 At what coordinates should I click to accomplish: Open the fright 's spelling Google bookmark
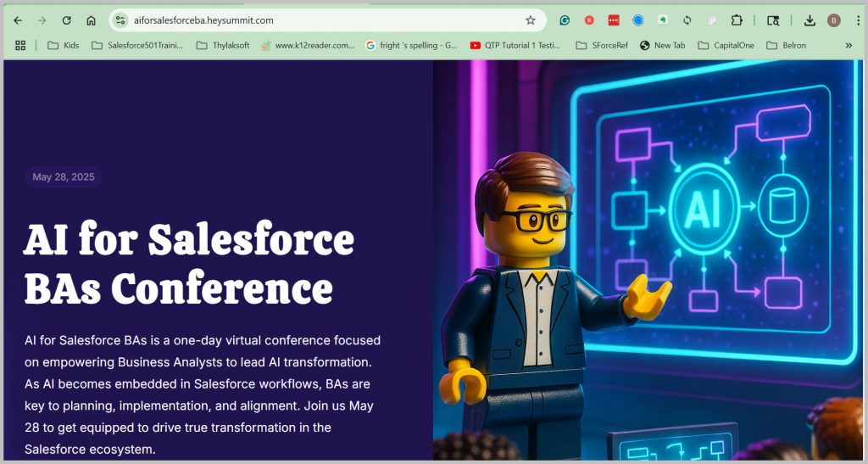click(412, 46)
